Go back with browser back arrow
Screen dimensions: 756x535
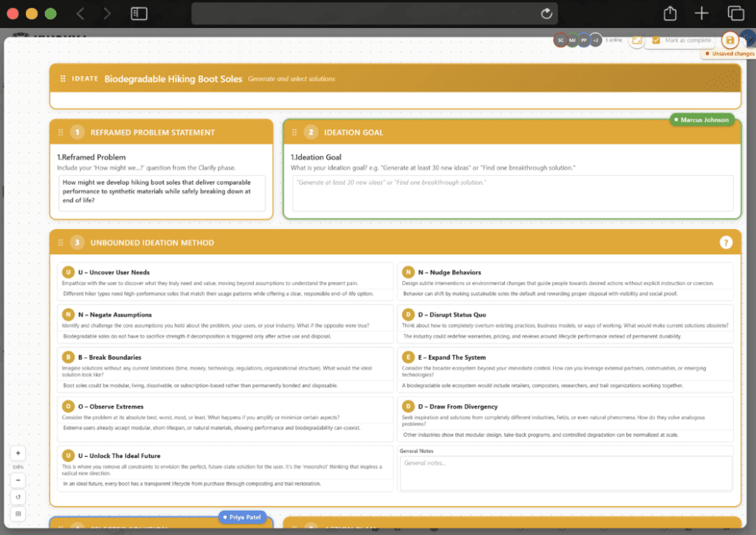(x=80, y=13)
